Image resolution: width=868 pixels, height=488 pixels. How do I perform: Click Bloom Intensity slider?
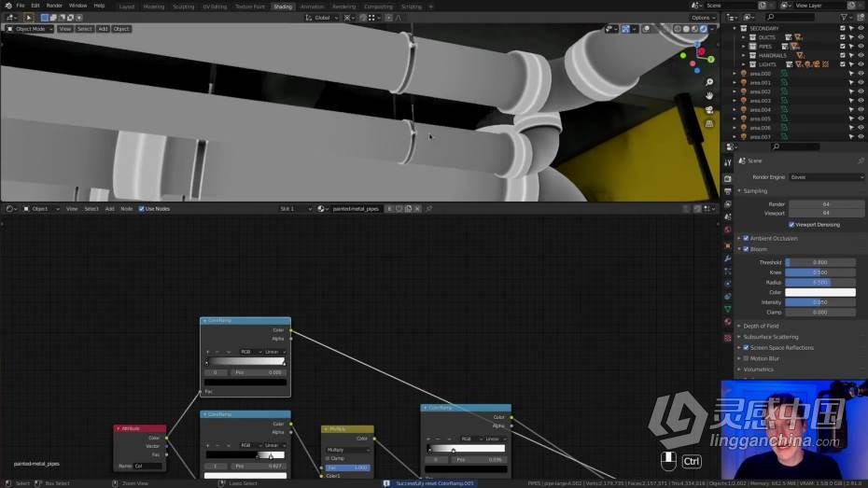[819, 302]
